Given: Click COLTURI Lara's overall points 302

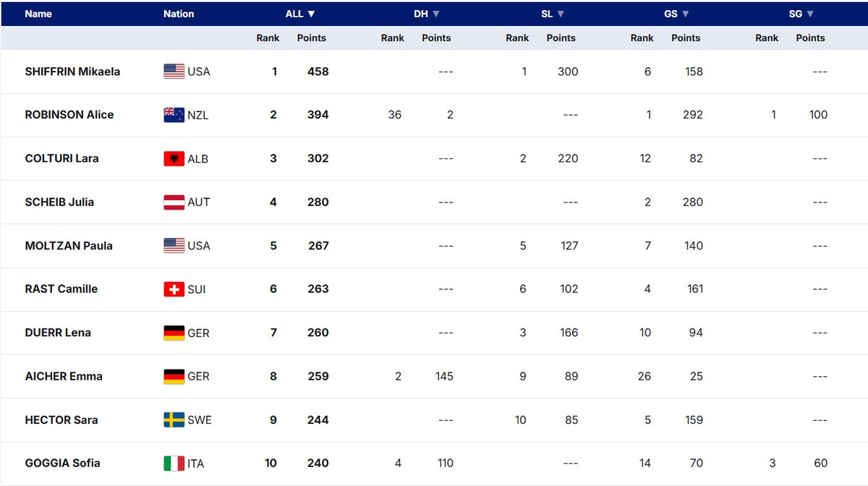Looking at the screenshot, I should coord(318,158).
